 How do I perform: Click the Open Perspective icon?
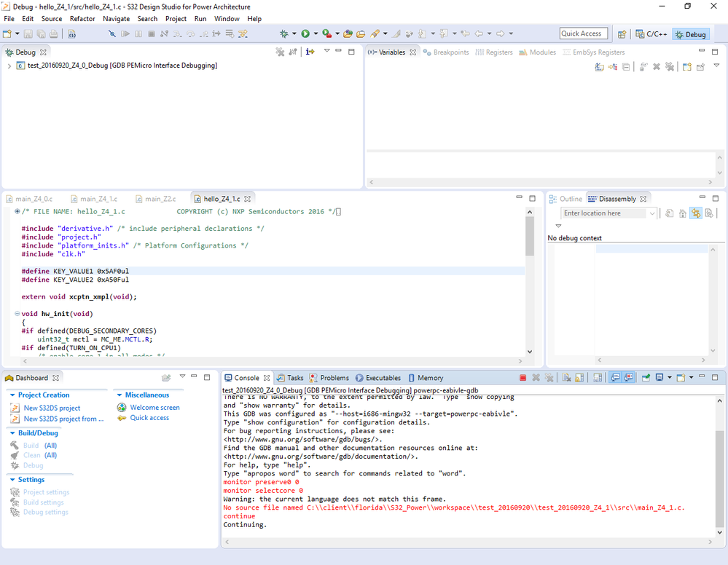622,34
